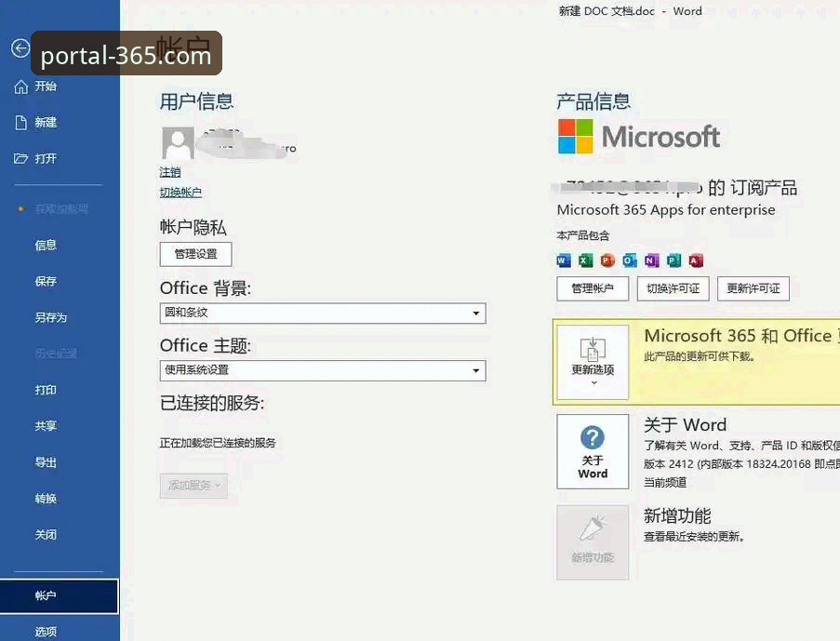
Task: Click the 管理设置 button under 帐户隐私
Action: [x=195, y=254]
